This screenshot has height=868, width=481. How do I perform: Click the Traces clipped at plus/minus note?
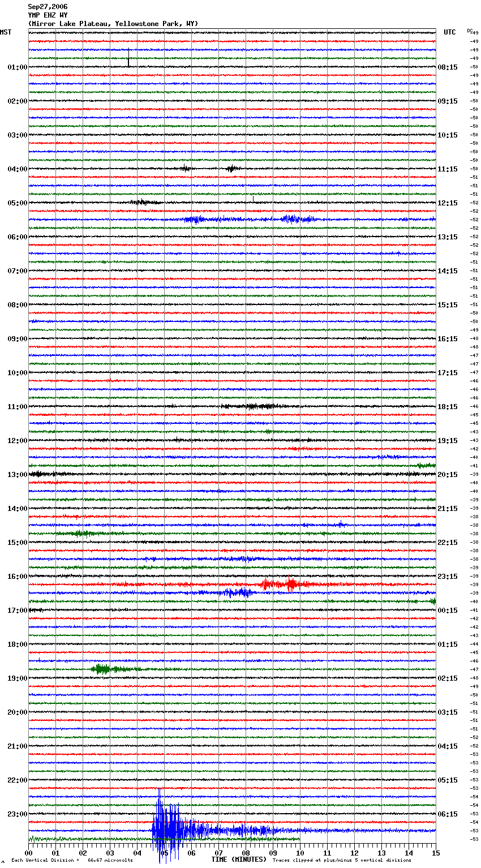pyautogui.click(x=342, y=861)
